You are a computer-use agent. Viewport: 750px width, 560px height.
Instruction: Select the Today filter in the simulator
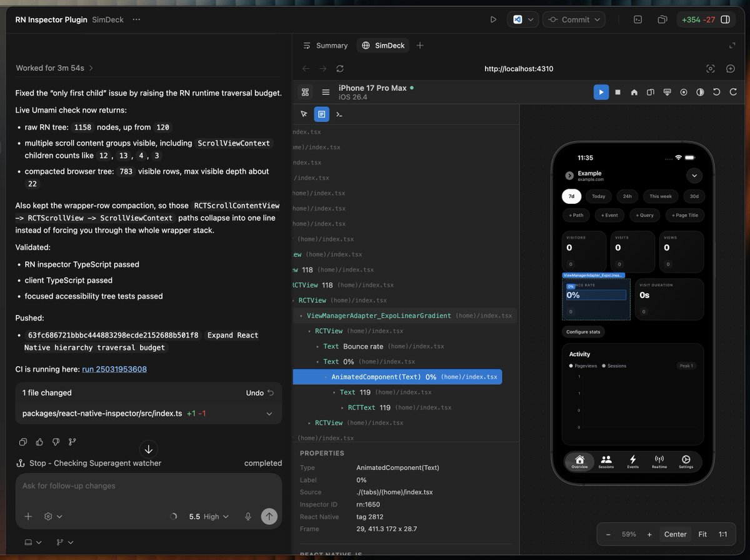[x=599, y=196]
